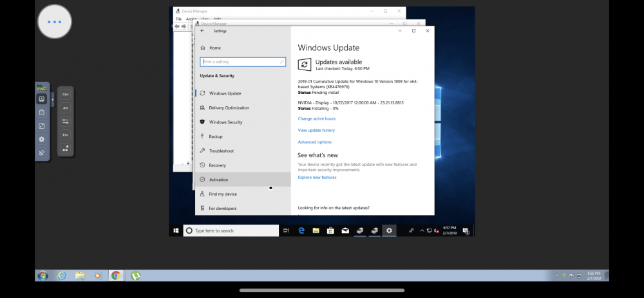Click the update refresh status icon
Image resolution: width=644 pixels, height=298 pixels.
(305, 64)
